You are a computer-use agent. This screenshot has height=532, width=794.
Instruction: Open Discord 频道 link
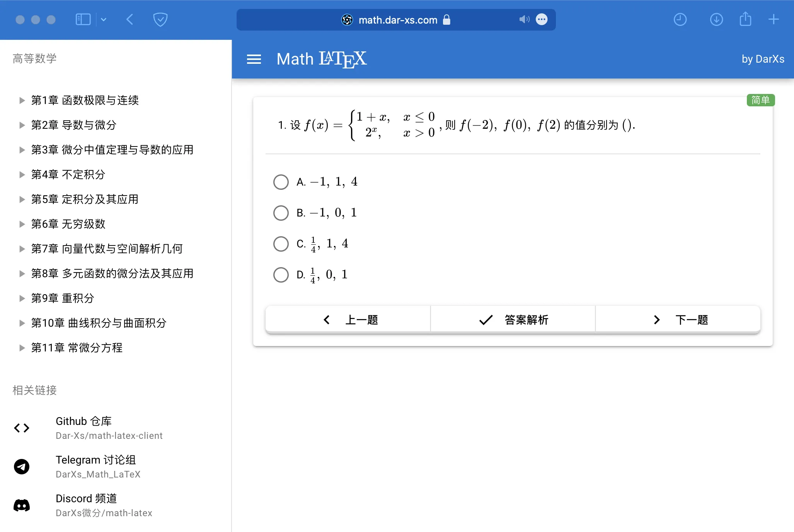(86, 498)
